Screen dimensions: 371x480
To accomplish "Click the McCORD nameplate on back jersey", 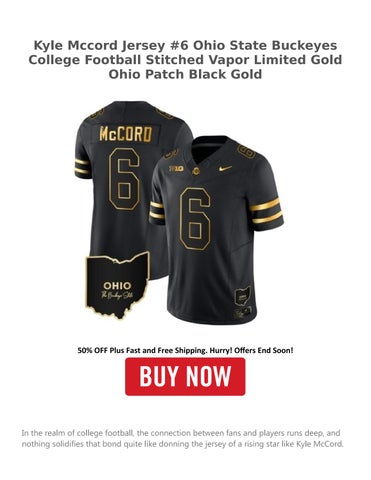I will [x=126, y=134].
